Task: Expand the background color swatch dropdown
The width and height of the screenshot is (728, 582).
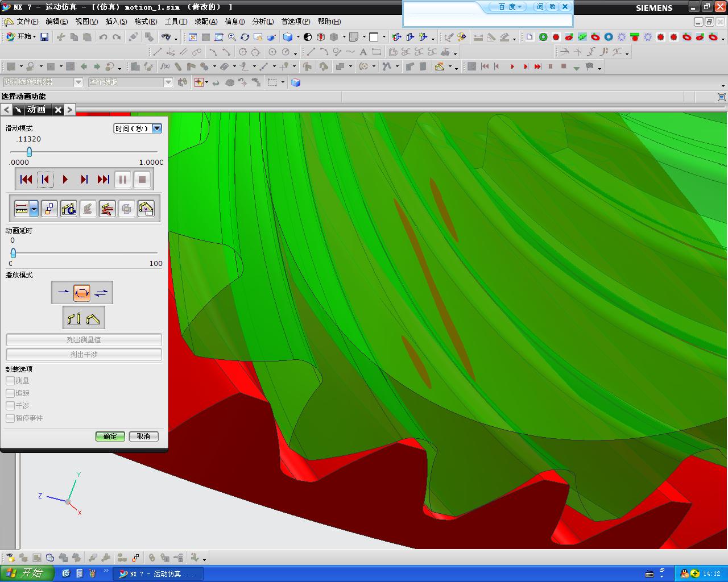Action: click(384, 38)
